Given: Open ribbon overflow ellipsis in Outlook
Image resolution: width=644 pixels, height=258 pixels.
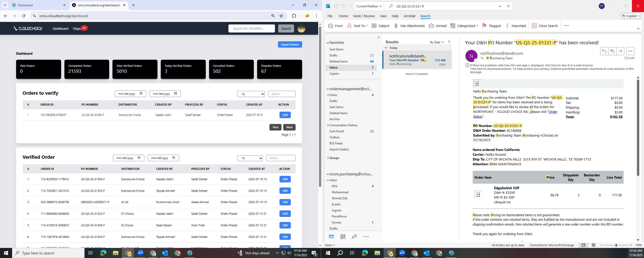Looking at the screenshot, I should point(566,26).
